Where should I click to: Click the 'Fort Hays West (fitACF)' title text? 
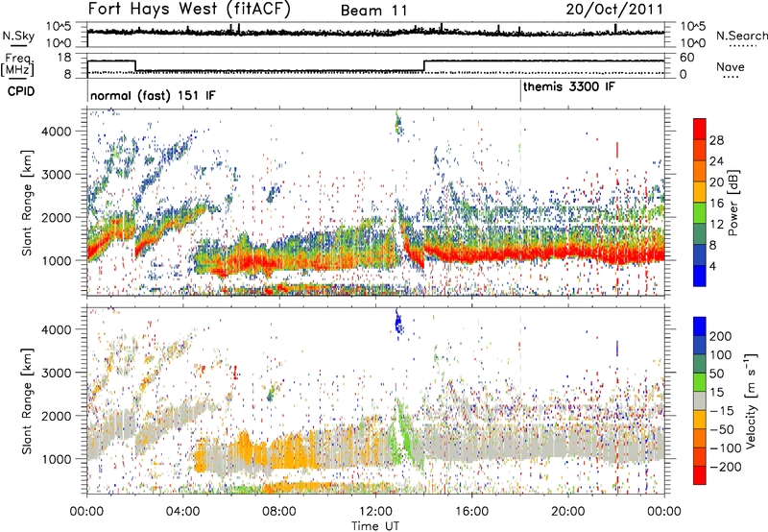[189, 10]
